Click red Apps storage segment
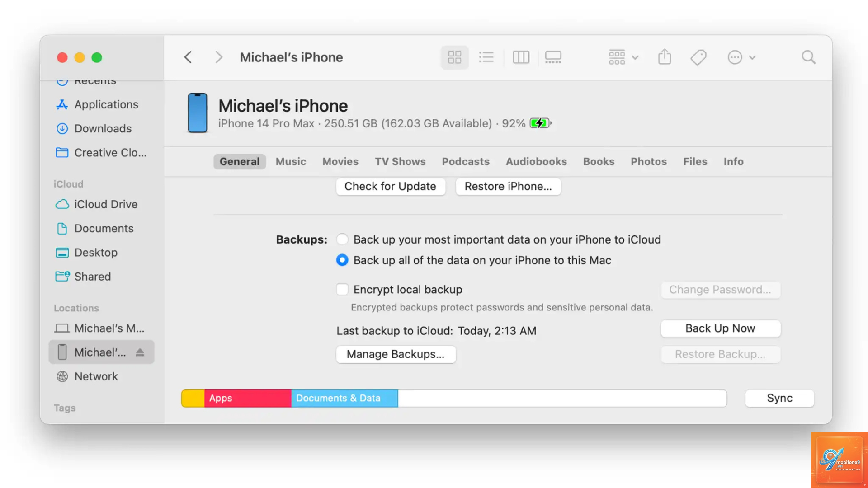Screen dimensions: 868x488 pos(248,398)
